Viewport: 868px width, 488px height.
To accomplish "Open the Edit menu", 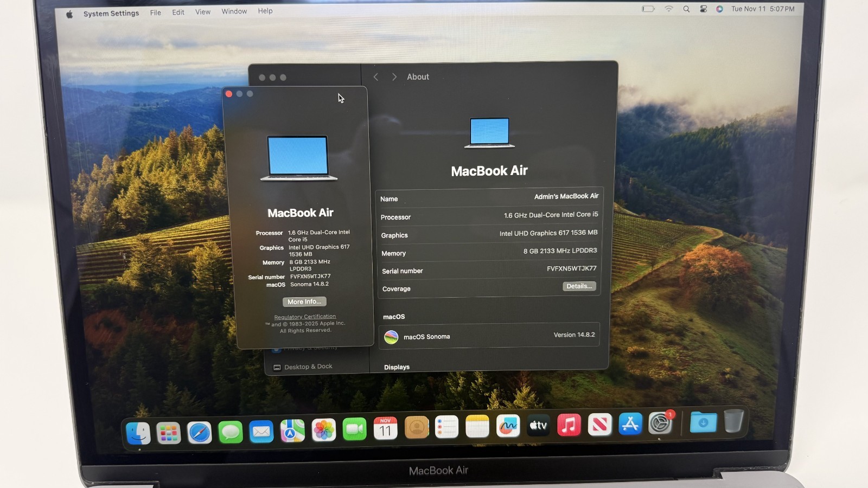I will (178, 12).
